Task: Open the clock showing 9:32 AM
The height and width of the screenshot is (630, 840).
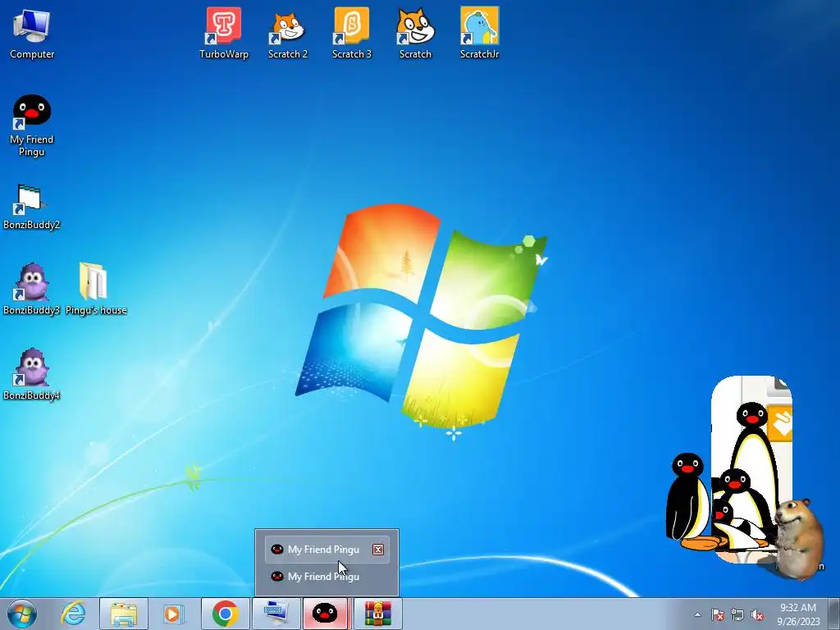Action: point(798,614)
